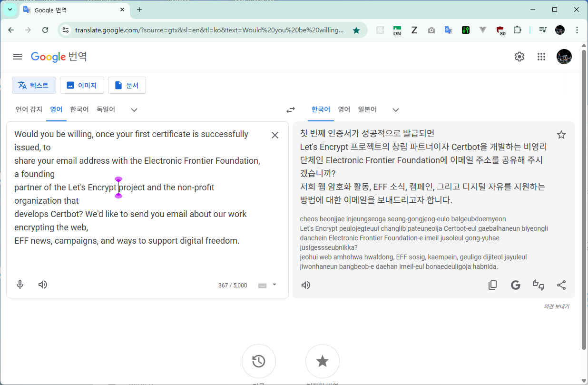Screen dimensions: 588x385
Task: Listen to the Korean translation
Action: tap(306, 285)
